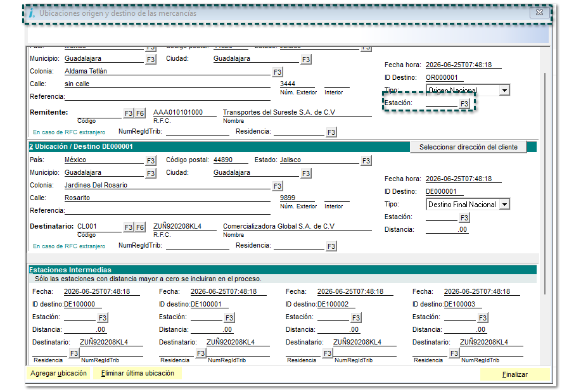Click En caso de RFC extranjero under Remitente

[x=69, y=132]
